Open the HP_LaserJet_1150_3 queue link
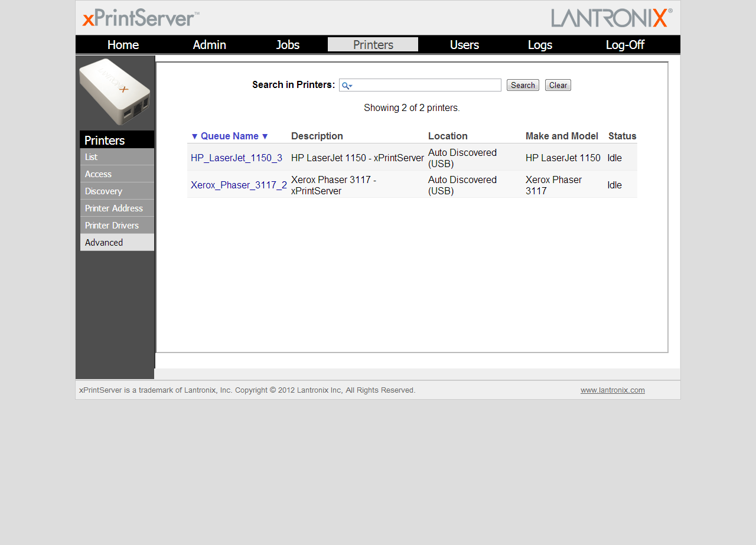The image size is (756, 545). (236, 158)
